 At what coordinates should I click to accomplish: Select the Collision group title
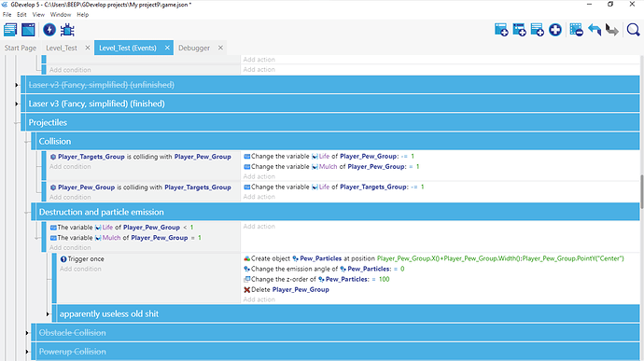tap(55, 142)
